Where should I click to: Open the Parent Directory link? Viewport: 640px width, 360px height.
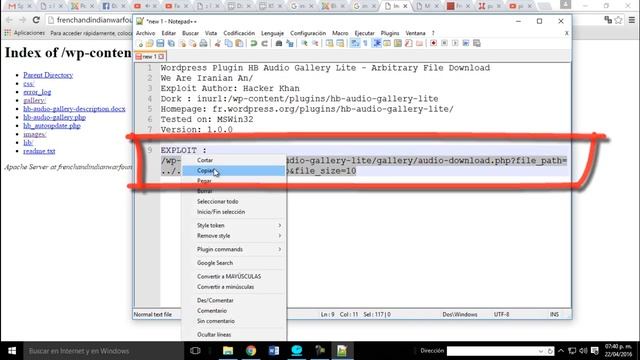pos(48,75)
